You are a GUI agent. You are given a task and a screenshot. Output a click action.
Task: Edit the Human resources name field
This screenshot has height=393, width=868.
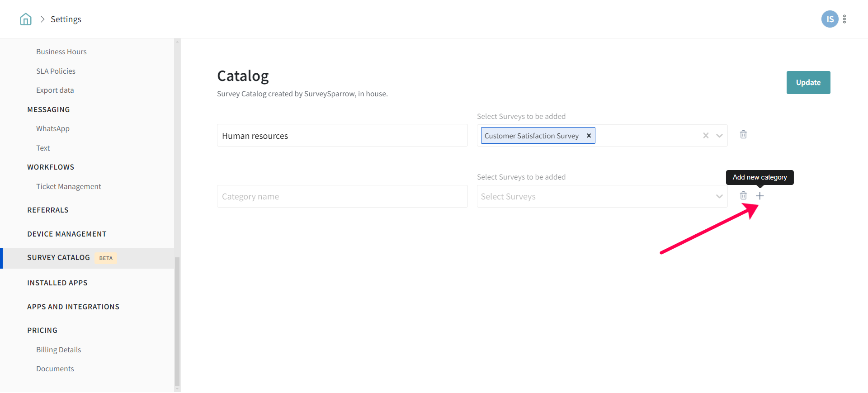(342, 136)
